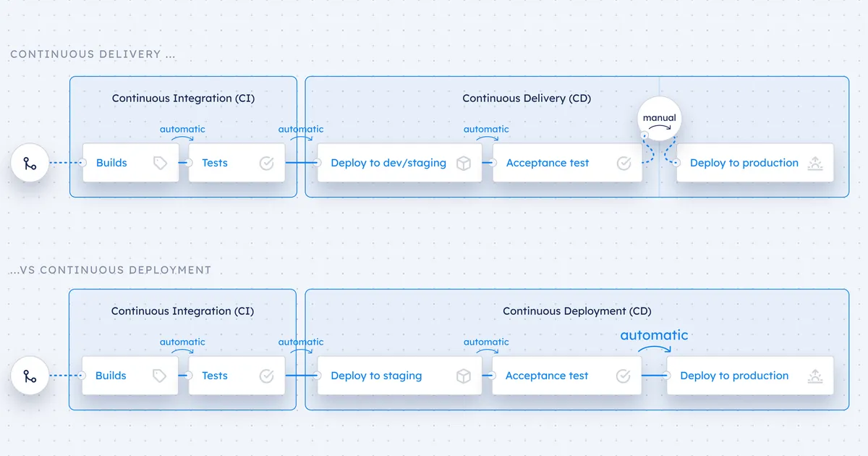868x456 pixels.
Task: Click 'automatic' label left of bottom Acceptance test
Action: pyautogui.click(x=486, y=342)
